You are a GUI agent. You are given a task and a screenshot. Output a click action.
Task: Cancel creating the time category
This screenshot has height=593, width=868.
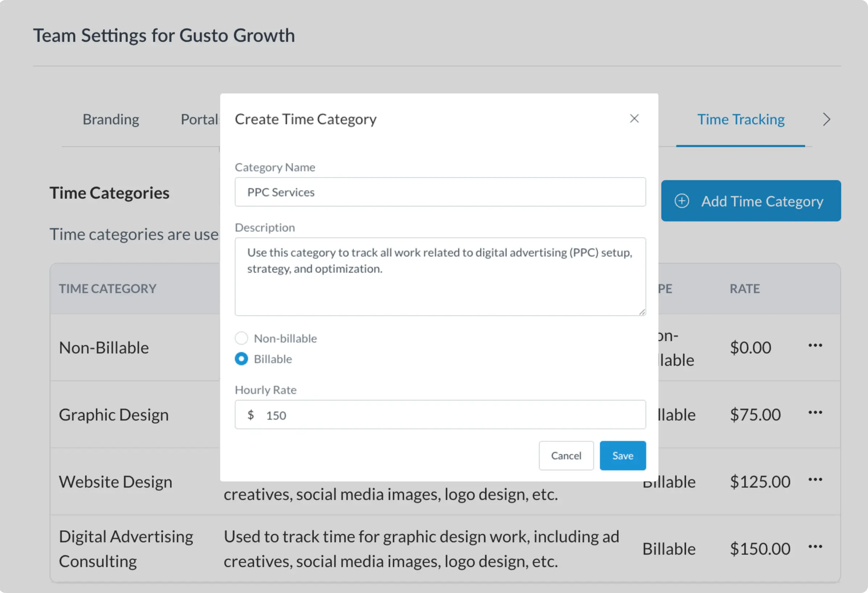point(566,456)
